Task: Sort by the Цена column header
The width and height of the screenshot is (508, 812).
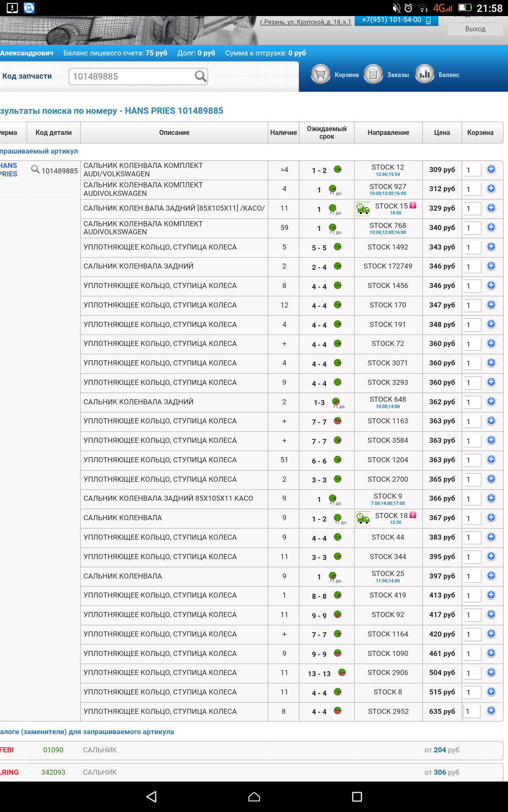Action: coord(442,133)
